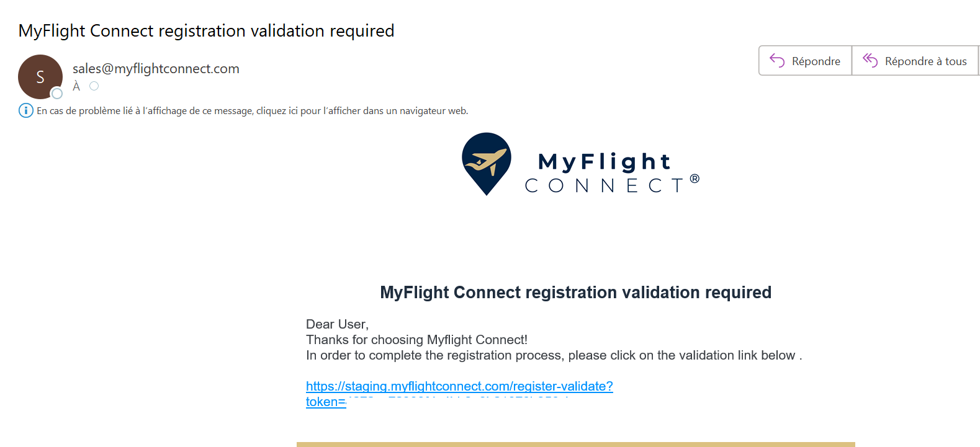Click the À recipient label
980x447 pixels.
(76, 87)
